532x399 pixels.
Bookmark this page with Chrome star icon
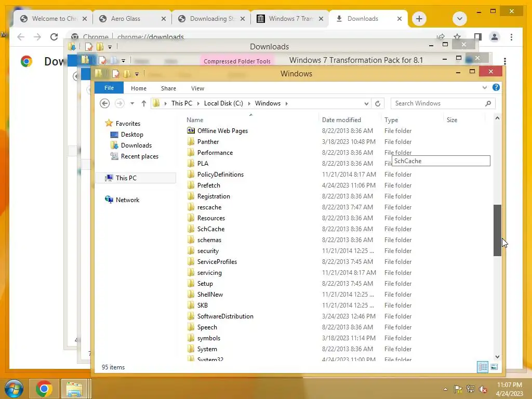pos(457,37)
